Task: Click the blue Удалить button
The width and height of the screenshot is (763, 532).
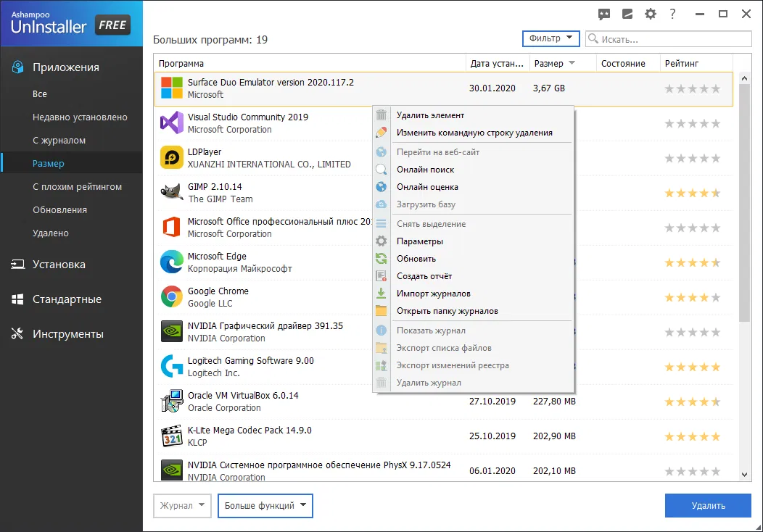Action: coord(708,506)
